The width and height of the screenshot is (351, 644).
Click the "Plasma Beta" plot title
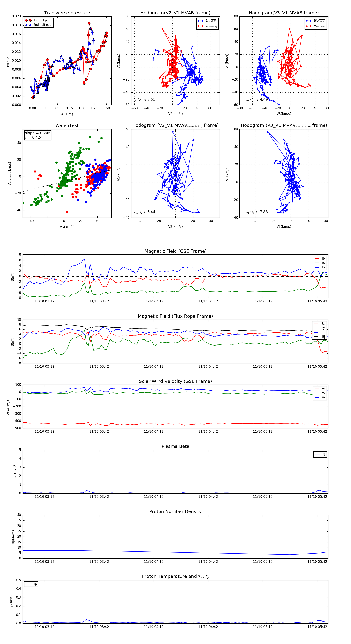pyautogui.click(x=175, y=447)
